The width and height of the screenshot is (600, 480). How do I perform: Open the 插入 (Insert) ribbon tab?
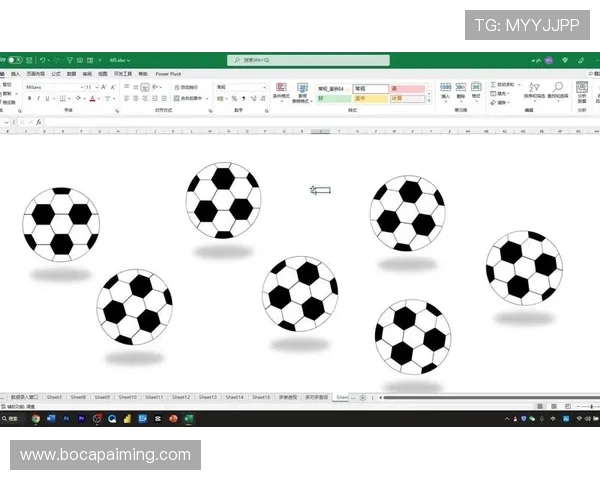click(x=15, y=74)
